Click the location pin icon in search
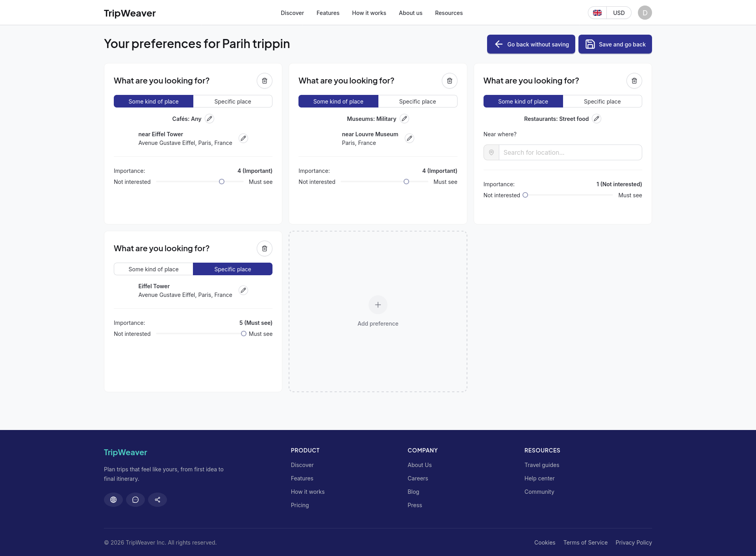 (491, 152)
